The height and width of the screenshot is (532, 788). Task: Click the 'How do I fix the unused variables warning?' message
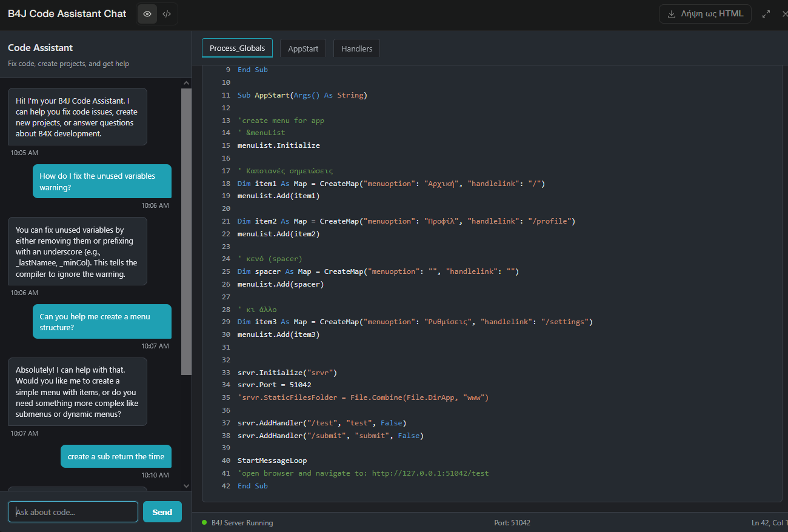click(102, 181)
